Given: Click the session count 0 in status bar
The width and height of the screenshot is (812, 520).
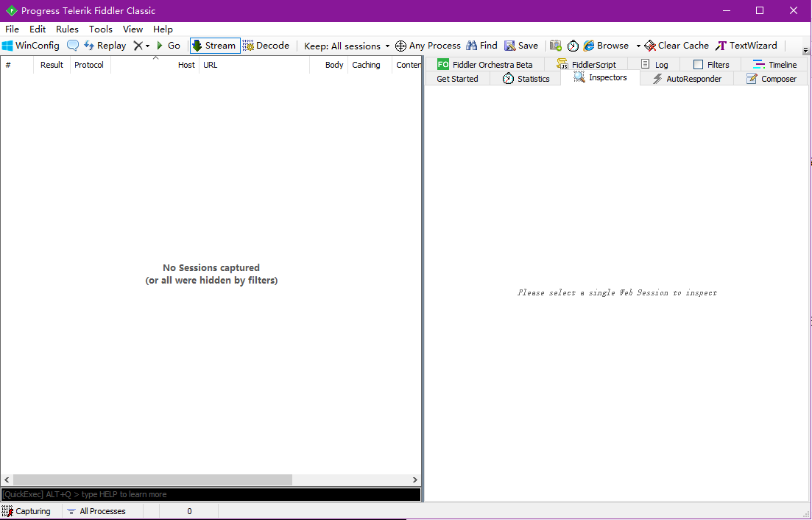Looking at the screenshot, I should click(x=189, y=511).
